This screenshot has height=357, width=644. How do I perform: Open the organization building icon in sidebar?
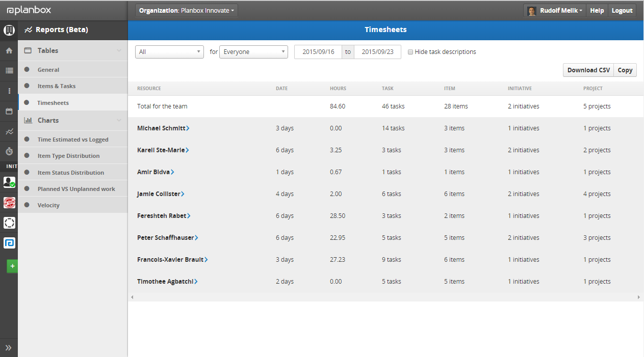[x=9, y=30]
